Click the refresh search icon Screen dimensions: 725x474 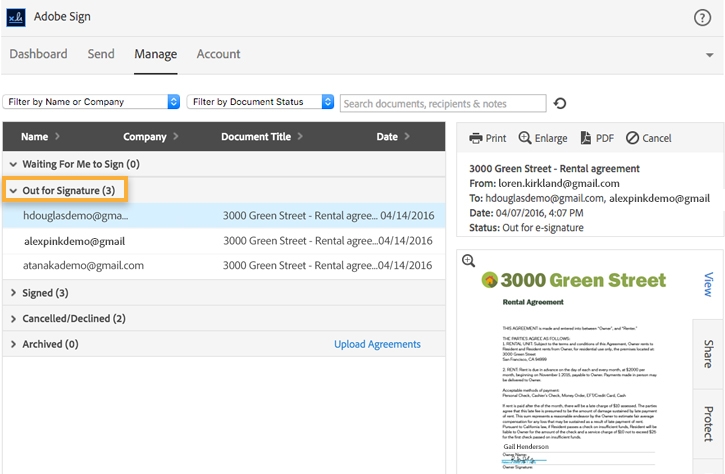coord(560,103)
